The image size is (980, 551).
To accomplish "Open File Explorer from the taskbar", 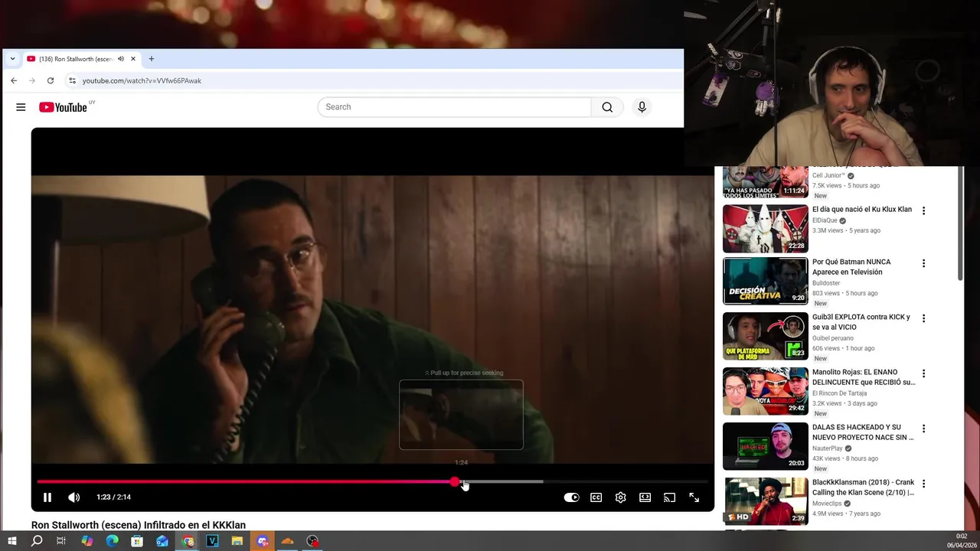I will tap(237, 541).
